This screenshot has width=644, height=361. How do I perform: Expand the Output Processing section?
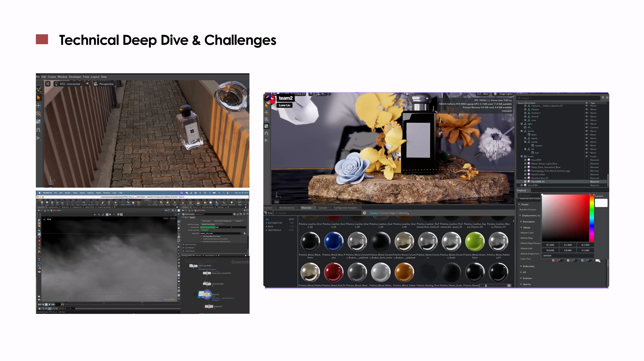pyautogui.click(x=183, y=244)
